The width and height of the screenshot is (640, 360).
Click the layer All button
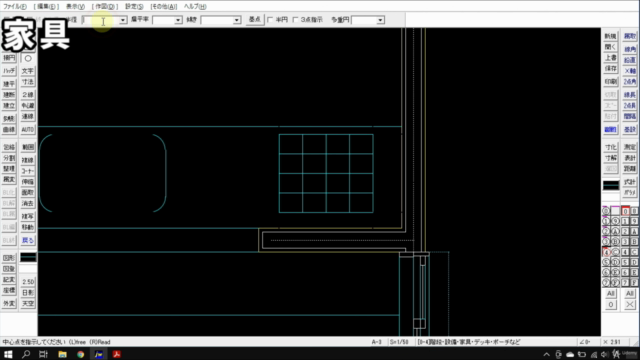[630, 293]
